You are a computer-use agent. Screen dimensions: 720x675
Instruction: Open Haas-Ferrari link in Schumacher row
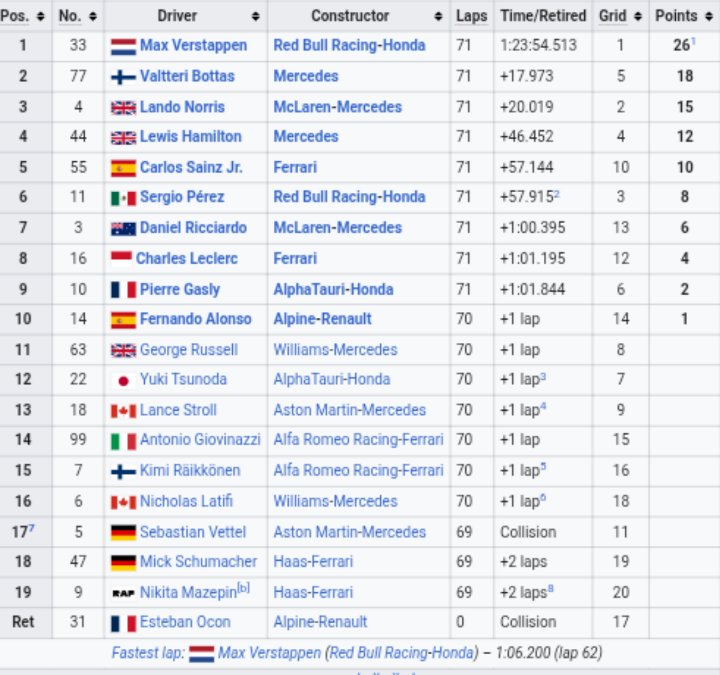[x=313, y=562]
